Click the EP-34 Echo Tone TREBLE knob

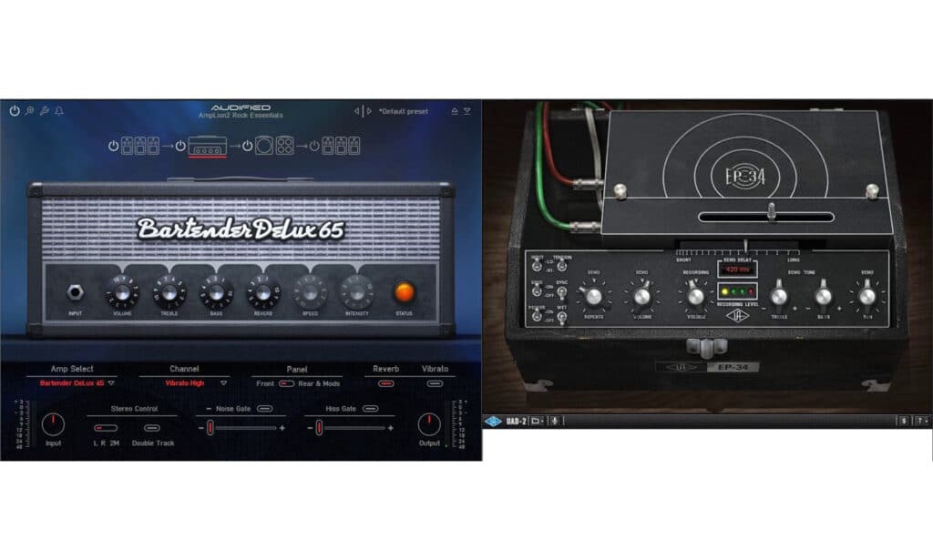point(779,295)
